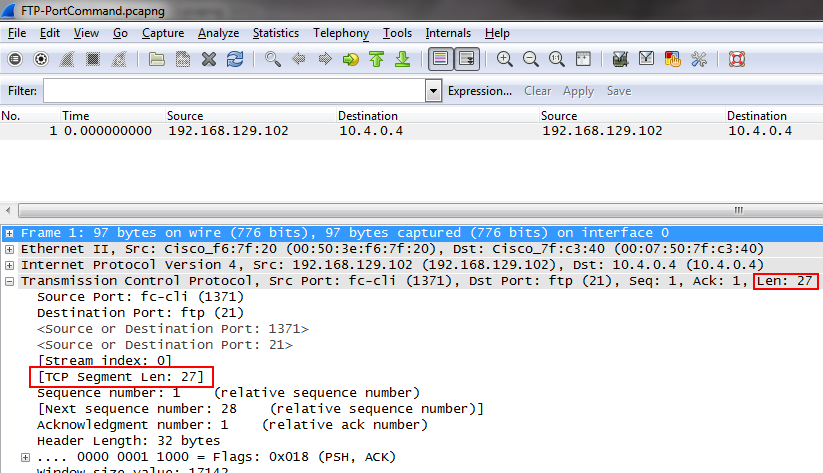The width and height of the screenshot is (823, 473).
Task: Click into the Filter input field
Action: point(235,91)
